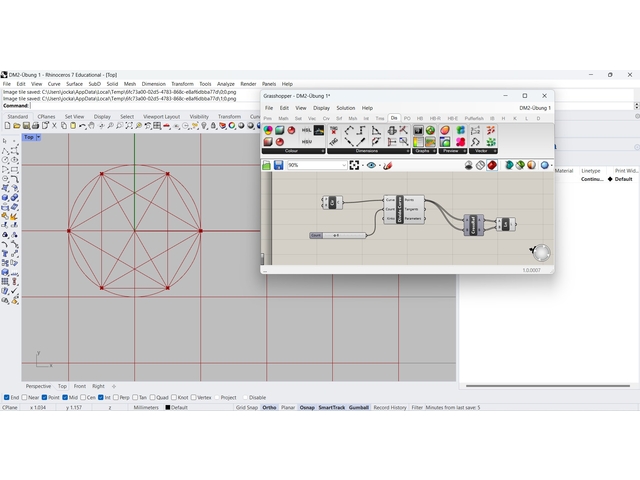Click the Grasshopper save file icon
Viewport: 640px width, 480px height.
pyautogui.click(x=277, y=165)
